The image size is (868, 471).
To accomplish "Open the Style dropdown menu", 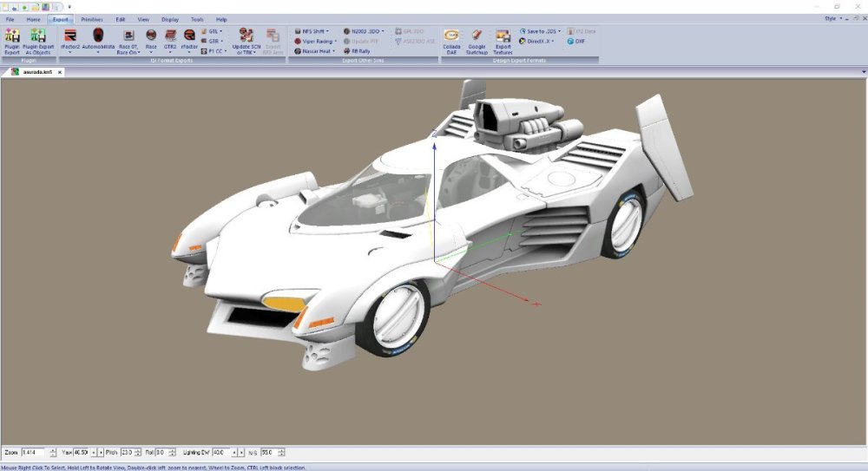I will pos(832,18).
